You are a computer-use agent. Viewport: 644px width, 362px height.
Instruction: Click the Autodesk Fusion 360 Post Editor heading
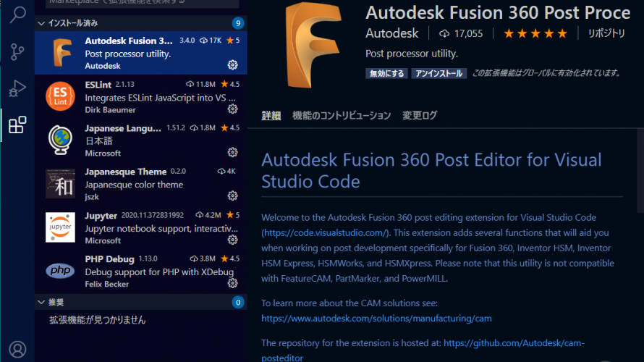click(431, 171)
